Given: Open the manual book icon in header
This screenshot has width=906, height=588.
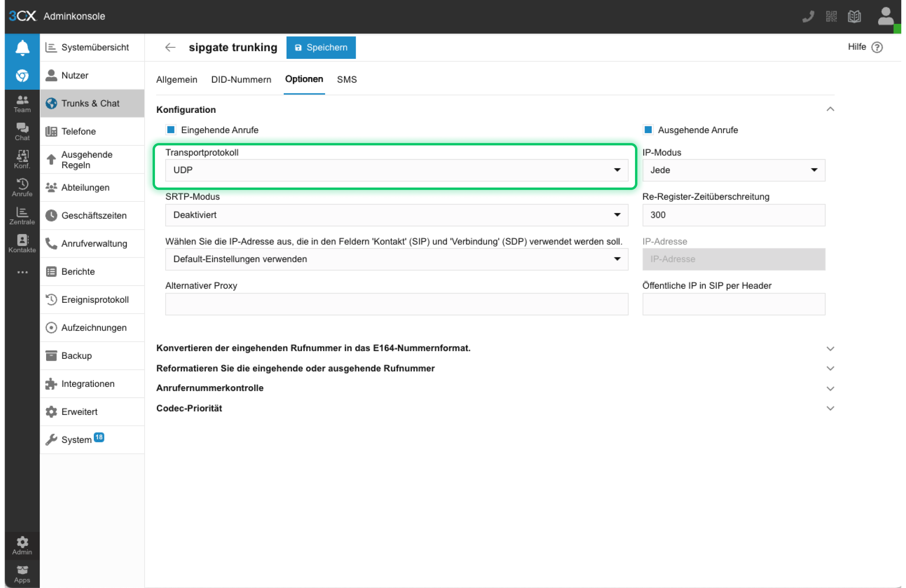Looking at the screenshot, I should pos(854,16).
